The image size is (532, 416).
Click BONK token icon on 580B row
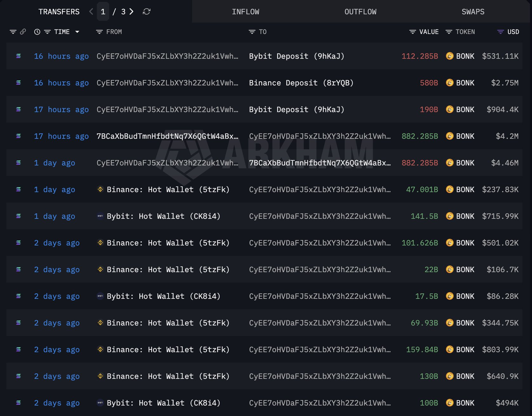[450, 83]
